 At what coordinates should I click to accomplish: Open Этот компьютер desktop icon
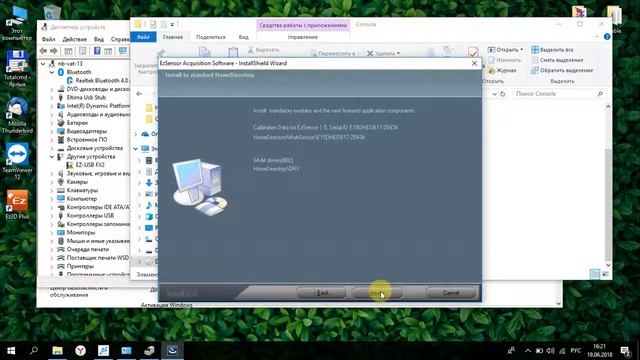tap(17, 23)
